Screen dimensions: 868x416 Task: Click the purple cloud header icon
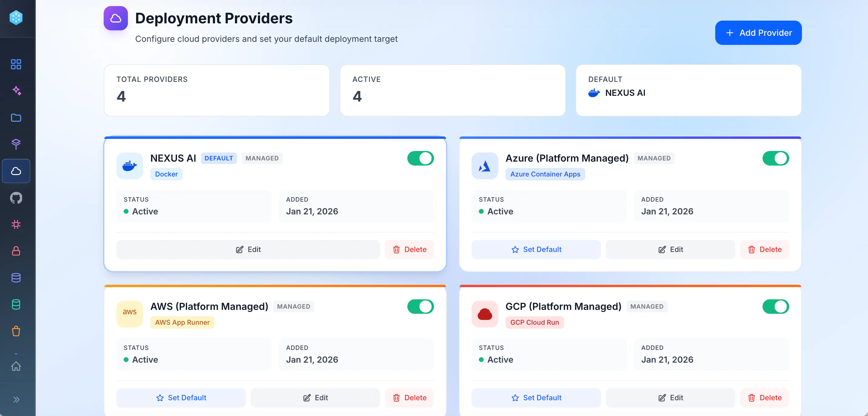tap(115, 18)
